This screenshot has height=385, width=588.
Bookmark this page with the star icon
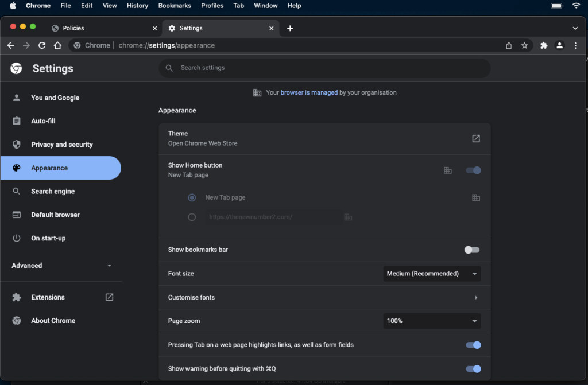coord(524,45)
